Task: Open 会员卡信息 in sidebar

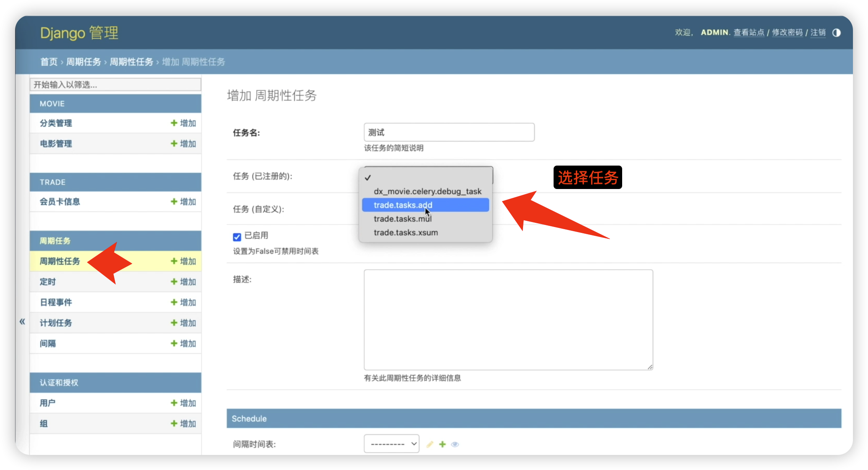Action: click(60, 202)
